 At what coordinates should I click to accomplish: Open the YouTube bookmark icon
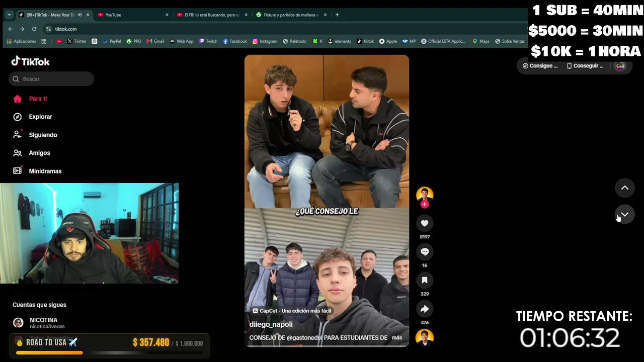click(x=59, y=41)
